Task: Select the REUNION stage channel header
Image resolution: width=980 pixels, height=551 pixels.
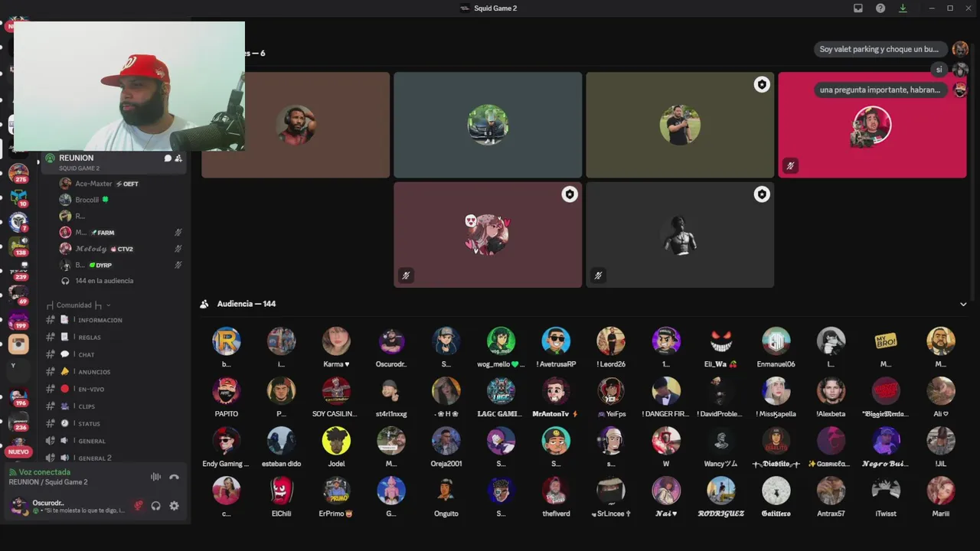Action: (115, 162)
